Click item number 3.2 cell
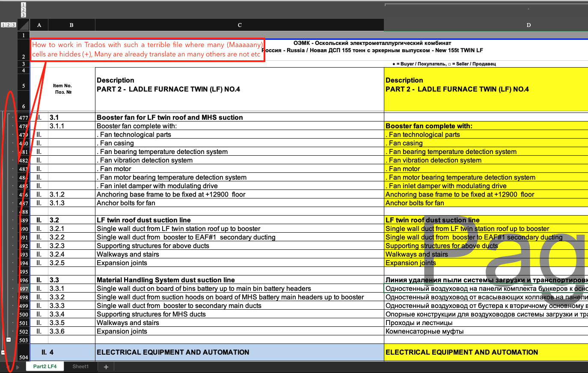The height and width of the screenshot is (373, 588). [x=71, y=220]
